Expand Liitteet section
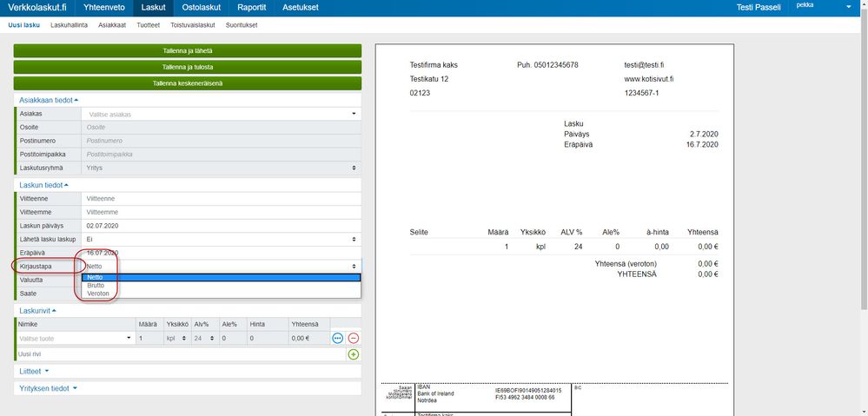 [35, 371]
